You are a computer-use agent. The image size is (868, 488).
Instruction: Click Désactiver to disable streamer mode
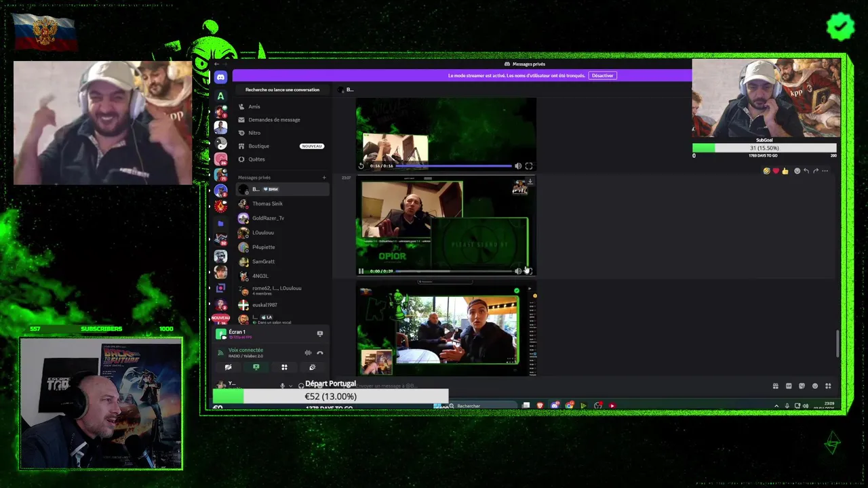tap(602, 75)
